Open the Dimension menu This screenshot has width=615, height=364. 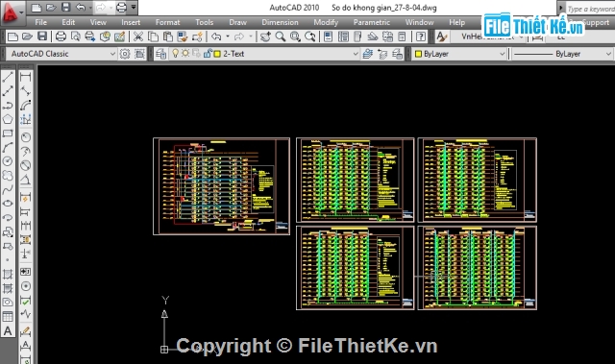(280, 22)
